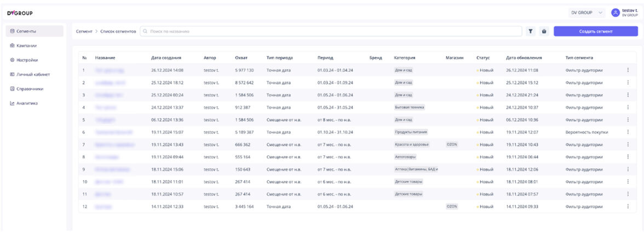
Task: Click the trash basket icon beside the filter
Action: (544, 31)
